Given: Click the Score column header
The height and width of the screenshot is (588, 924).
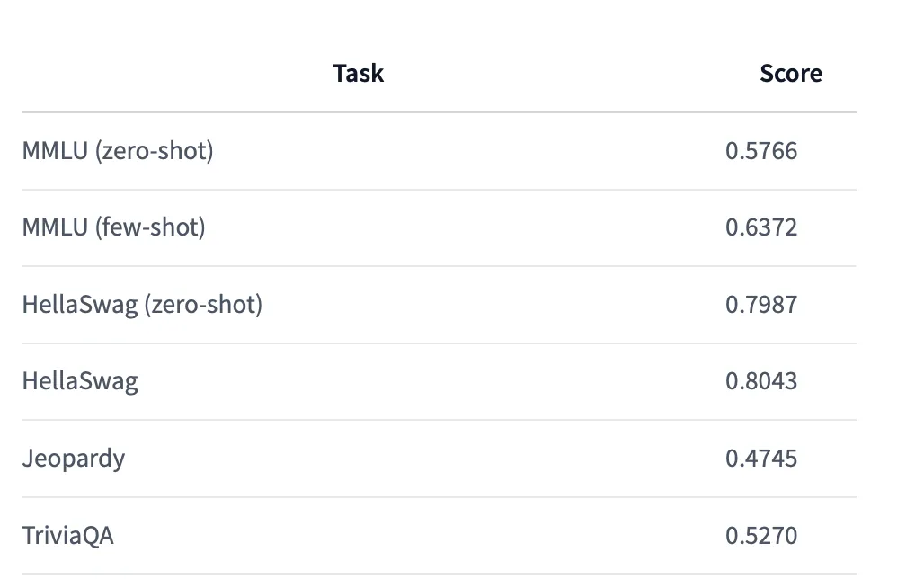Looking at the screenshot, I should 791,74.
